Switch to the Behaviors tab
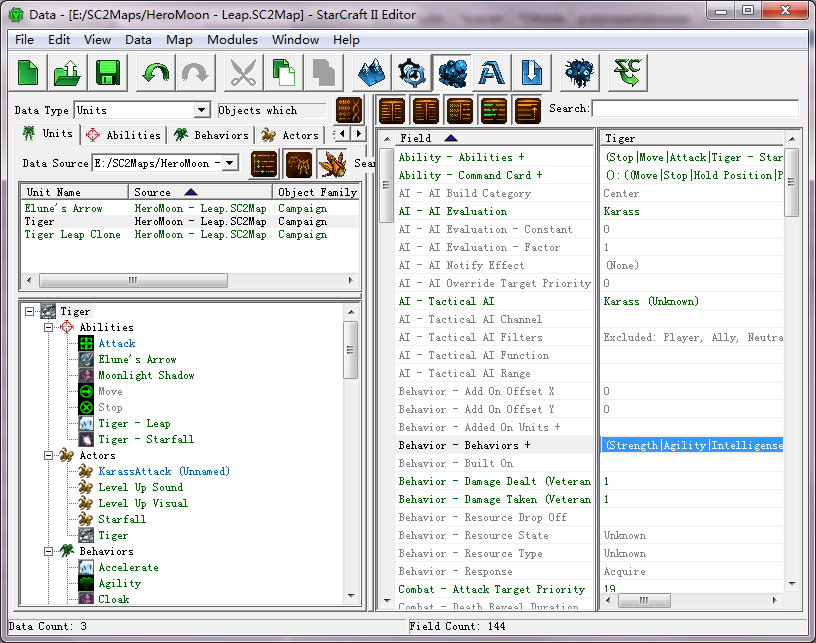This screenshot has width=816, height=643. [x=211, y=135]
